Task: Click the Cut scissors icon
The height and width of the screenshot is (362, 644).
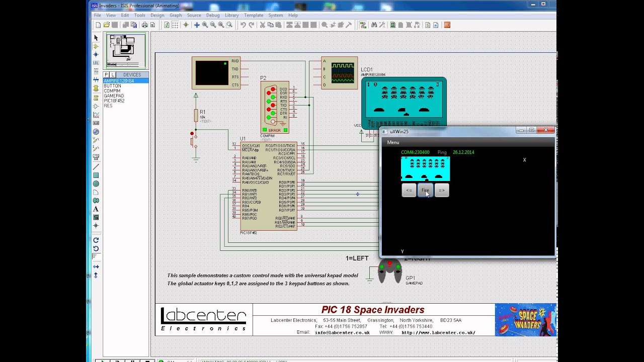Action: 262,25
